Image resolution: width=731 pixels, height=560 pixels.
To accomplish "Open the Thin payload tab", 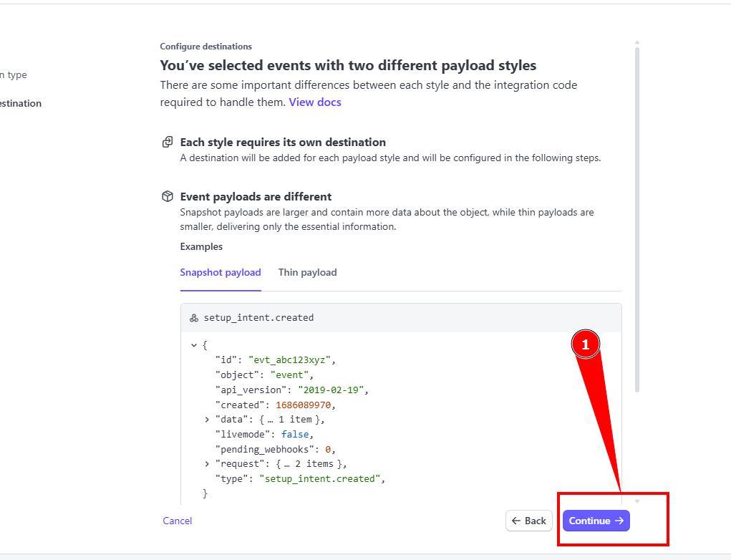I will [x=307, y=272].
